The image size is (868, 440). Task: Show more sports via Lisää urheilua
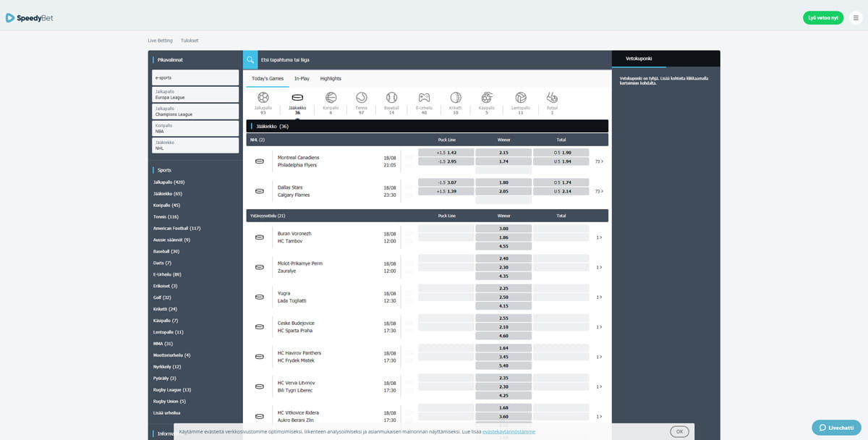click(x=167, y=412)
